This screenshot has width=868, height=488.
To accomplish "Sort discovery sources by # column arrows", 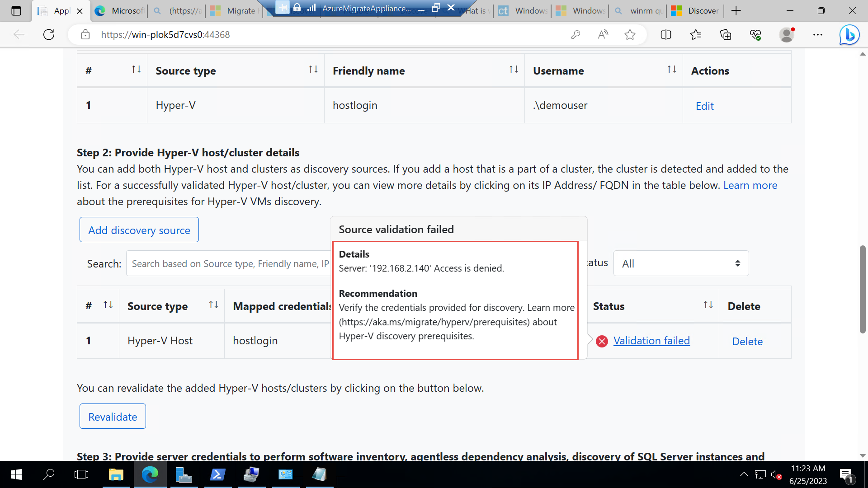I will tap(108, 305).
